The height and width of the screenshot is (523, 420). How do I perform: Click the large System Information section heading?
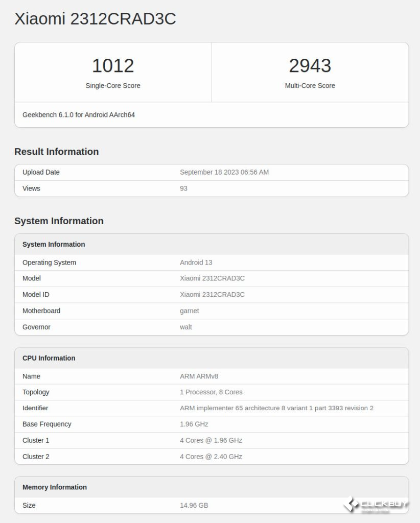pos(59,221)
